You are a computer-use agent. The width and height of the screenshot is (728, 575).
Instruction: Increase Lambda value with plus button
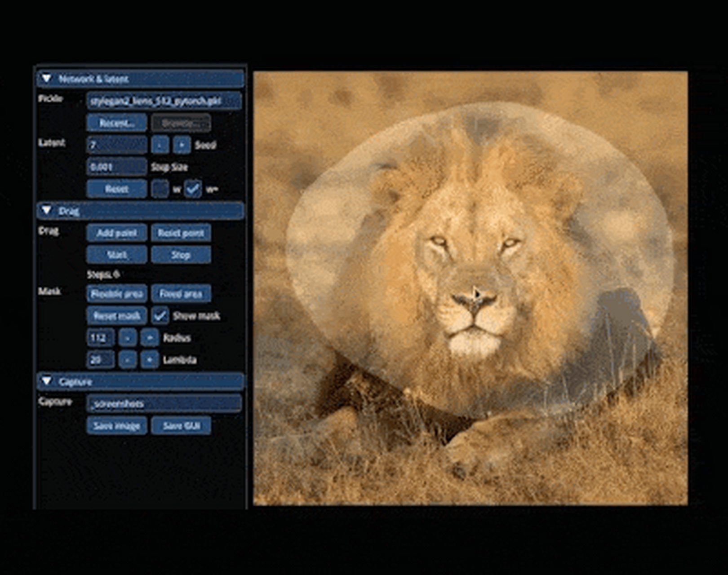150,359
